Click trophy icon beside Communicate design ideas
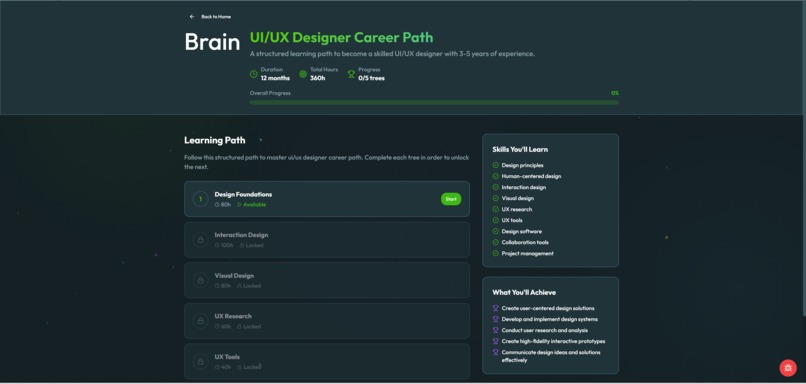Viewport: 806px width, 384px height. [x=496, y=352]
